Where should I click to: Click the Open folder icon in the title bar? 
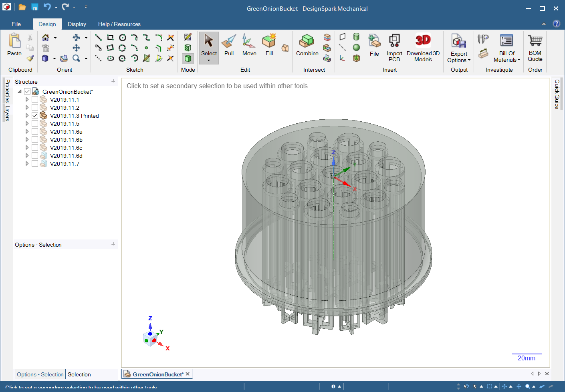(22, 7)
